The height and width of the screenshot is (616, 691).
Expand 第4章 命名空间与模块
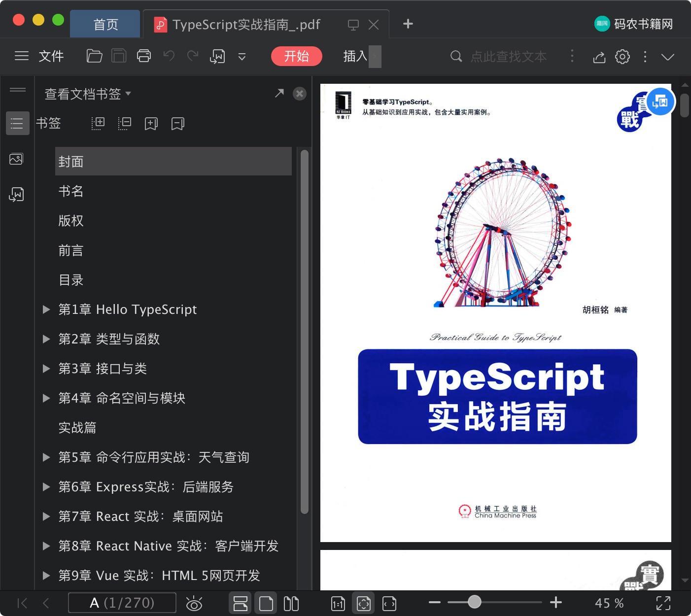(x=46, y=398)
